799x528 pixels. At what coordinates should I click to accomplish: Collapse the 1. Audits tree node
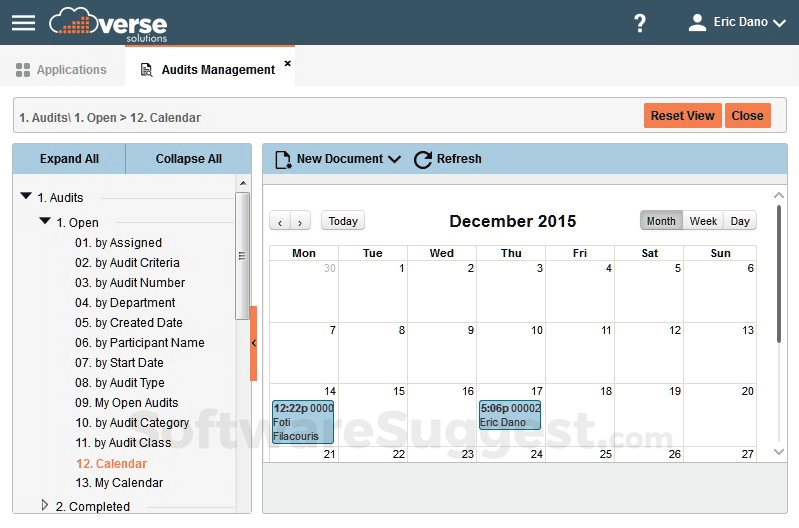(x=26, y=197)
